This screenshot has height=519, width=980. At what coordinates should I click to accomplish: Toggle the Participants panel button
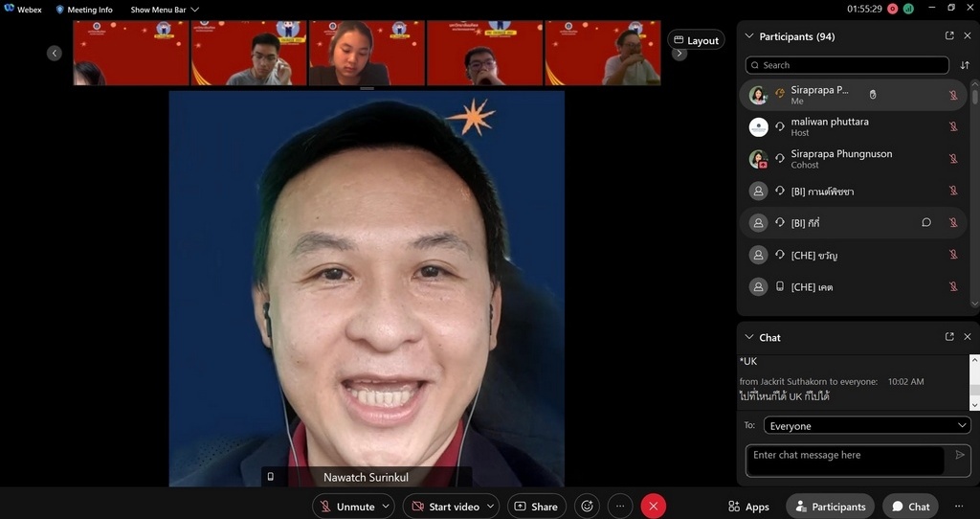[x=829, y=507]
